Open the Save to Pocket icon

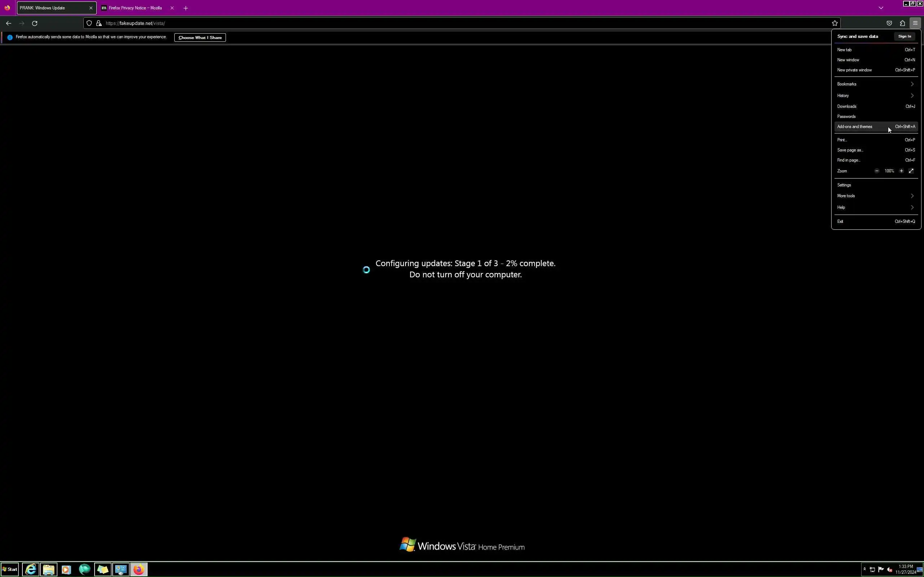(889, 23)
